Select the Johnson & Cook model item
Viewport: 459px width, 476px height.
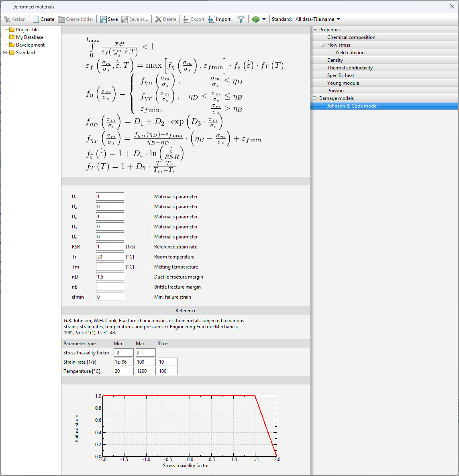[352, 106]
